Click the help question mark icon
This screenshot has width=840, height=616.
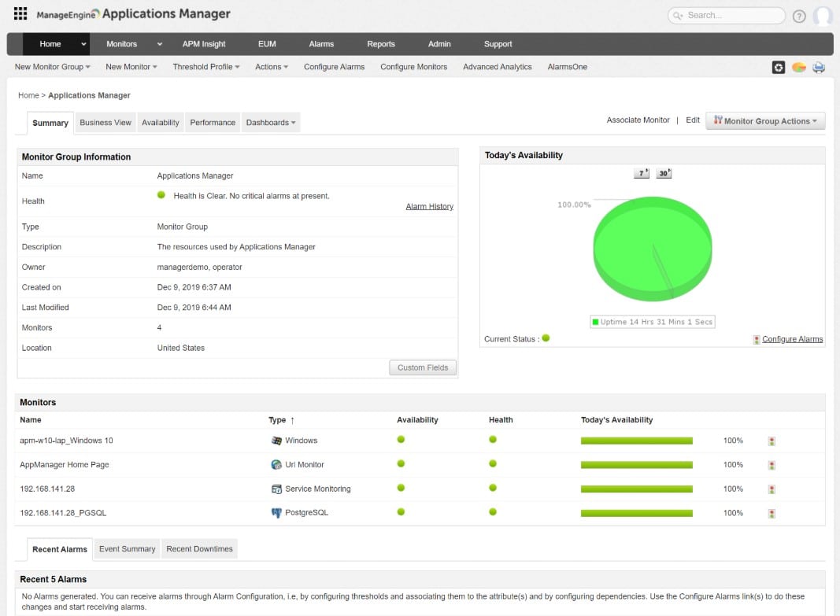point(799,16)
